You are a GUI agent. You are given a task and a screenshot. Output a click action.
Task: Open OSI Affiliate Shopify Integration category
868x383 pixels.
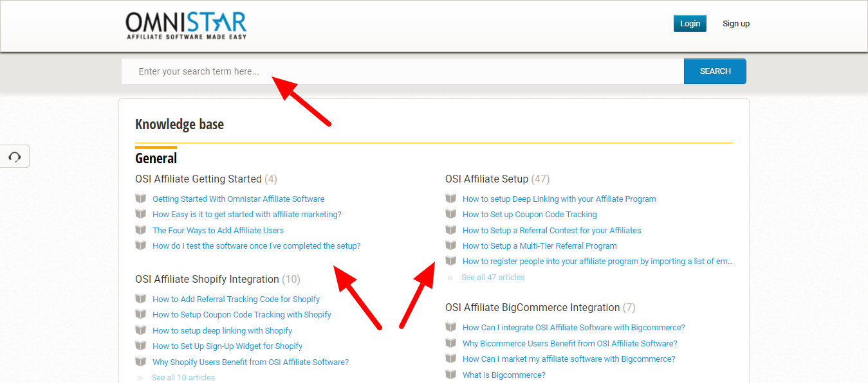coord(217,280)
